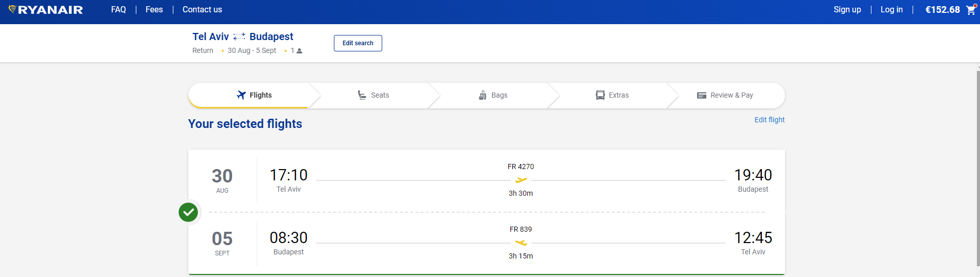980x277 pixels.
Task: Click the Extras bus icon
Action: (600, 95)
